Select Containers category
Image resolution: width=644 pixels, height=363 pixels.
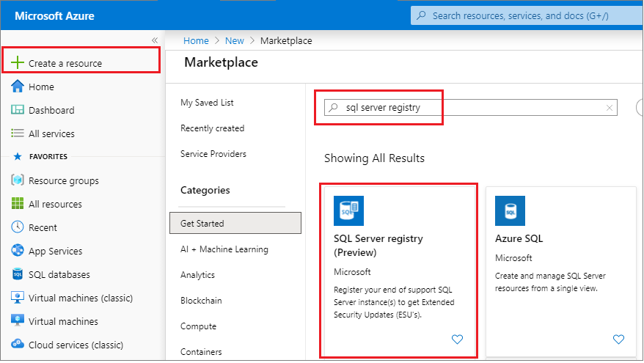click(x=201, y=352)
